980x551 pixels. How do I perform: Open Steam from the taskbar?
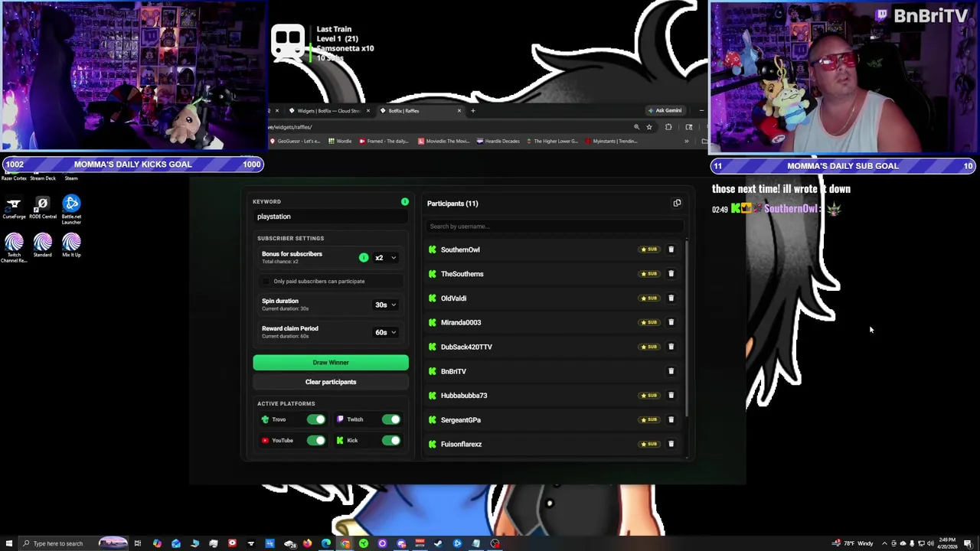click(438, 543)
